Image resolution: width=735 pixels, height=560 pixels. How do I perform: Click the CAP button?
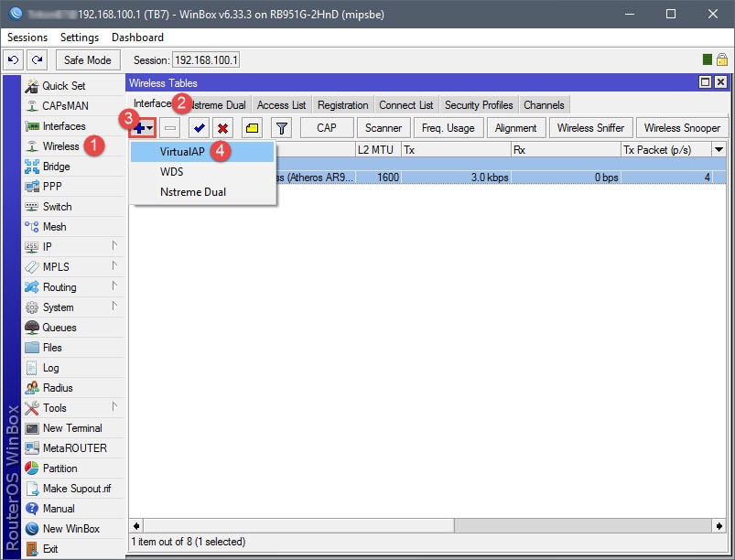pyautogui.click(x=326, y=128)
